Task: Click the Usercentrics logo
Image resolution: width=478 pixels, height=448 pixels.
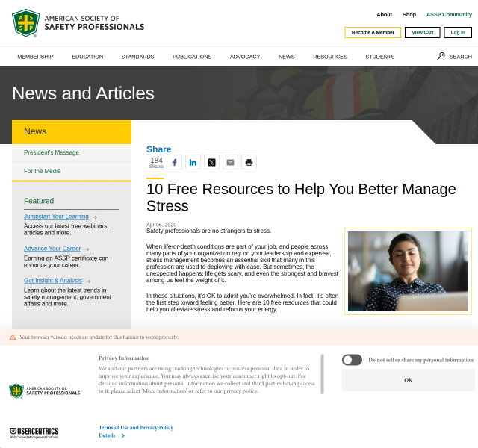Action: point(34,433)
